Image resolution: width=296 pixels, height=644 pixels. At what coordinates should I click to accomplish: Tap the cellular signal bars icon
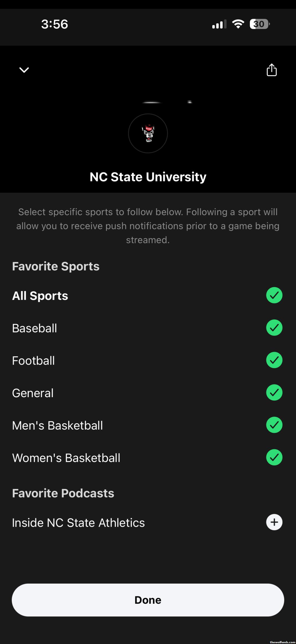[x=219, y=24]
